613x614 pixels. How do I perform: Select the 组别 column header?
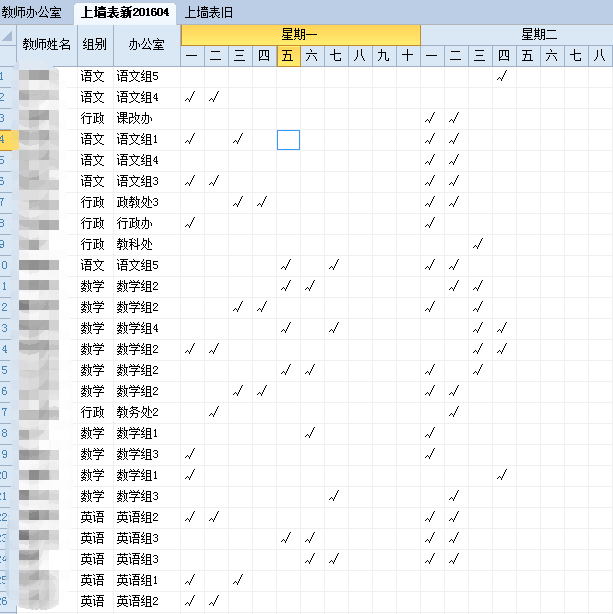pyautogui.click(x=95, y=45)
